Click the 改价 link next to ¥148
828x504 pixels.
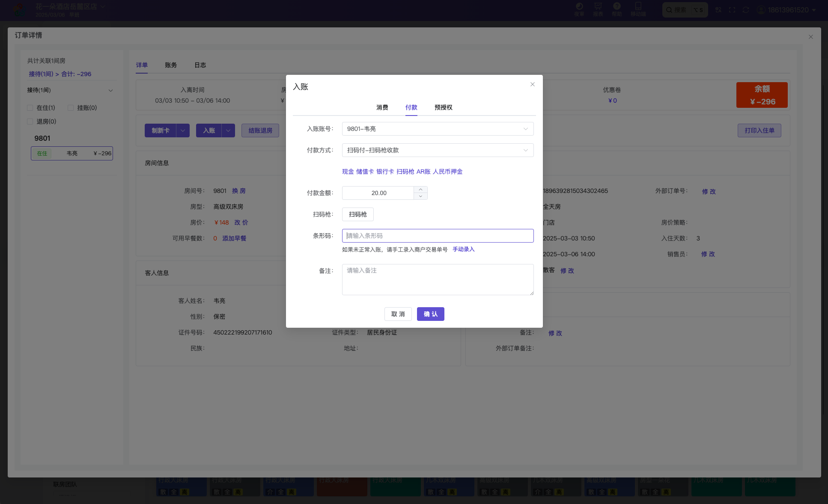pos(241,222)
